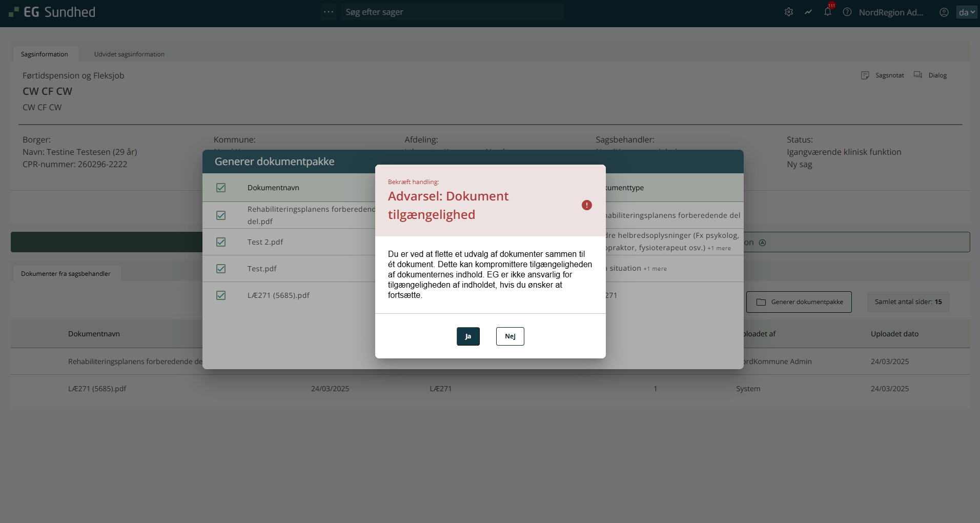Click the help question mark icon
This screenshot has width=980, height=523.
pos(847,12)
